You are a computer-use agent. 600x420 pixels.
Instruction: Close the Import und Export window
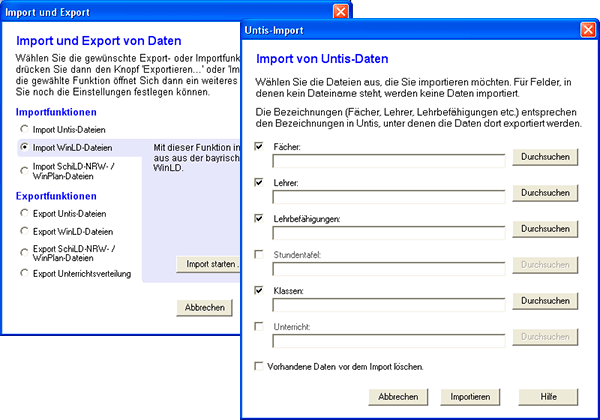point(341,11)
